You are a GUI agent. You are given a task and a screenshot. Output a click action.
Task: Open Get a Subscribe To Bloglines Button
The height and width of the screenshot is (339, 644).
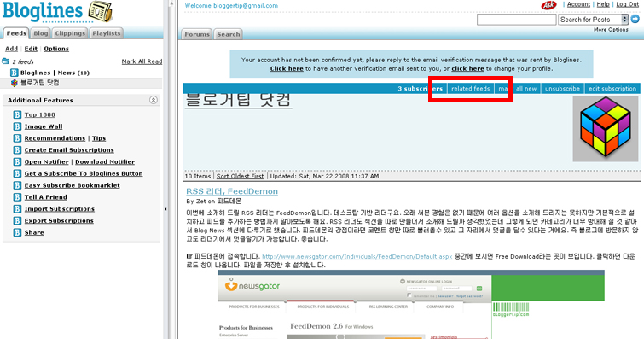click(x=84, y=173)
